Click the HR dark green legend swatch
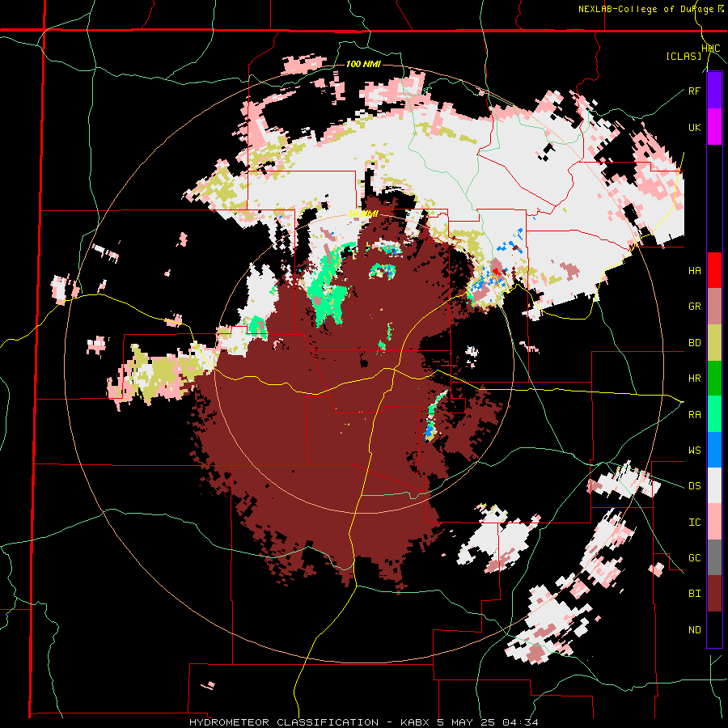Screen dimensions: 728x728 pos(714,378)
